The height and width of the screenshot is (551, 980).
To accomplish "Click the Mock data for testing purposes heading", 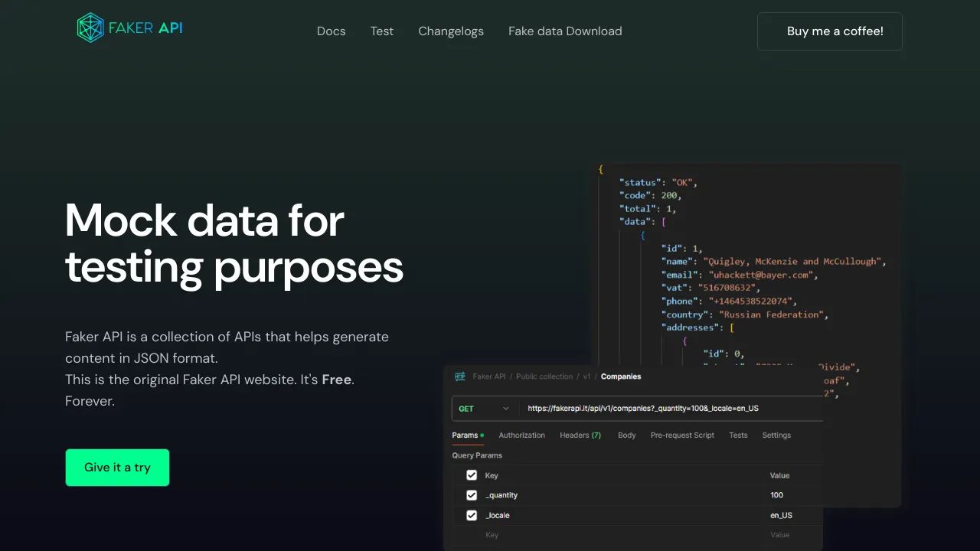I will (234, 243).
